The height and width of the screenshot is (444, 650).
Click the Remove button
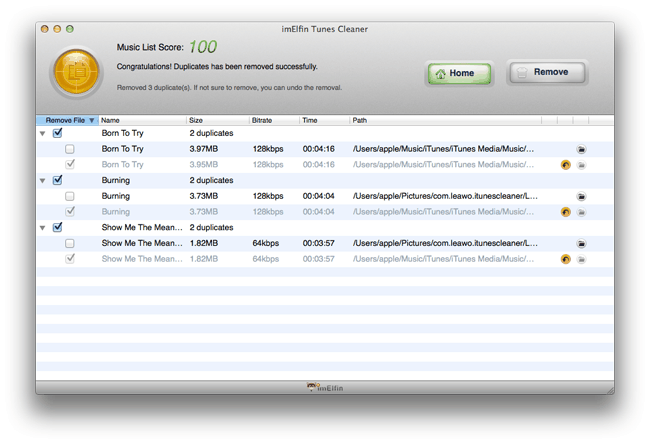point(547,72)
